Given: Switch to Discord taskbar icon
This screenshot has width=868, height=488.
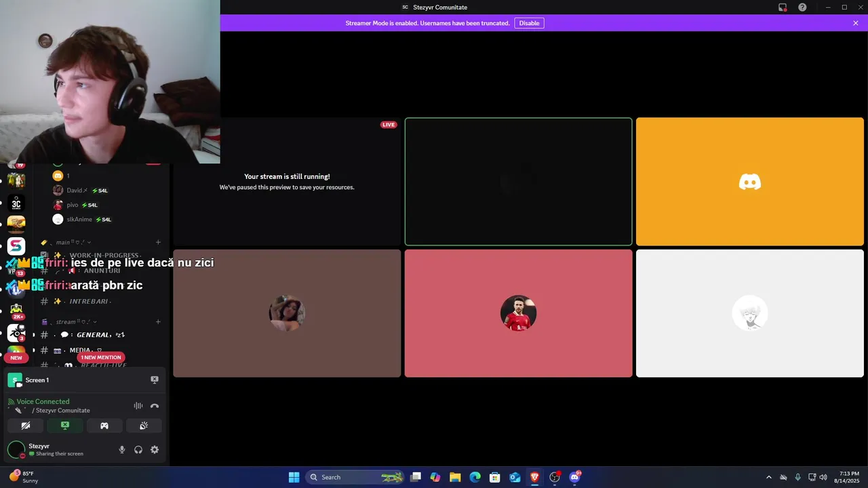Looking at the screenshot, I should (575, 477).
